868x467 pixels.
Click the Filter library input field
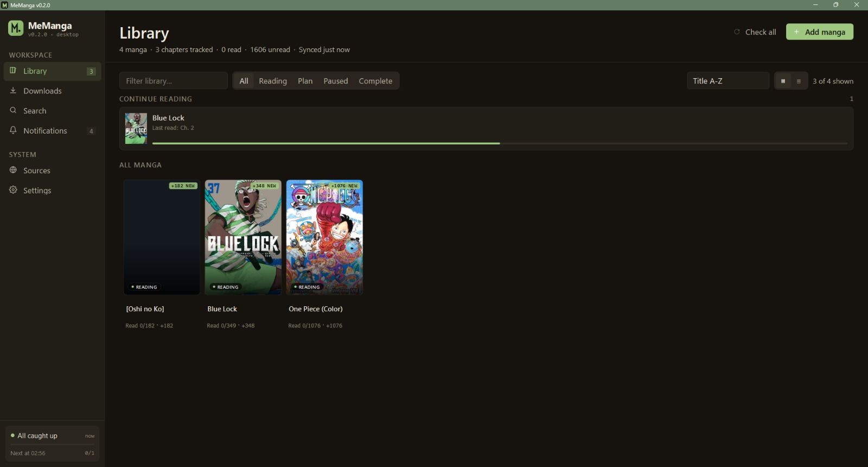click(174, 81)
